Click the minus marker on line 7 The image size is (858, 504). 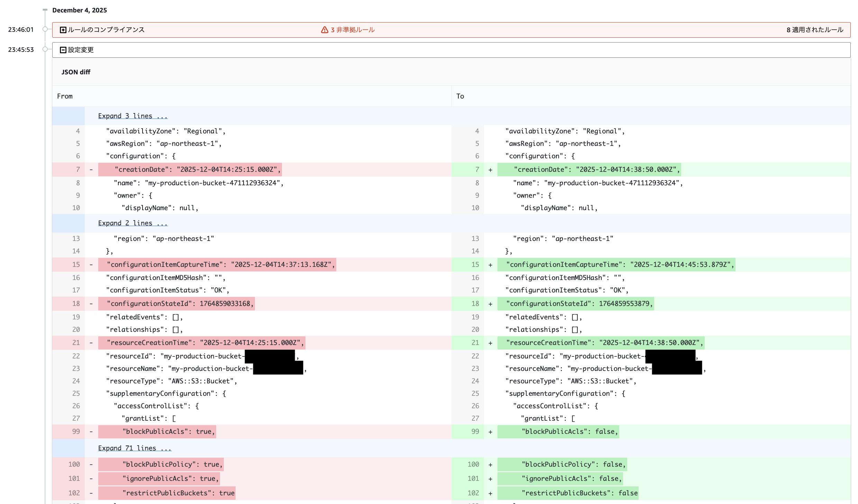click(x=91, y=170)
